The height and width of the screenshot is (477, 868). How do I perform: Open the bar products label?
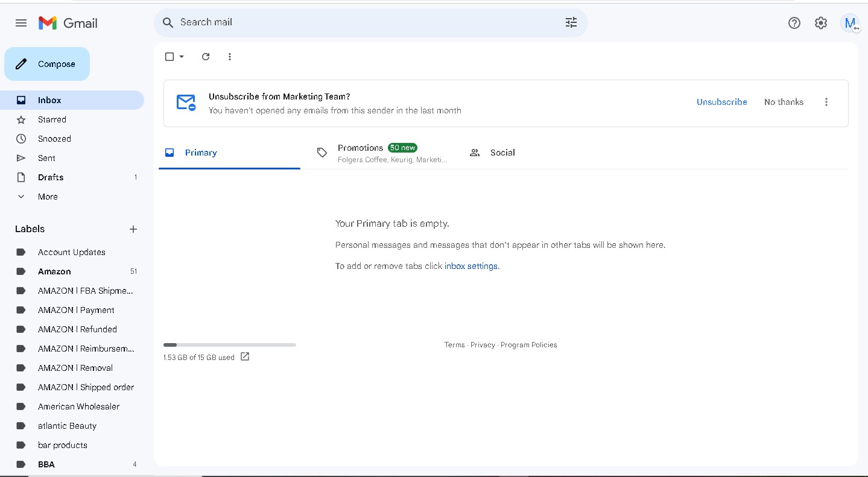coord(72,445)
